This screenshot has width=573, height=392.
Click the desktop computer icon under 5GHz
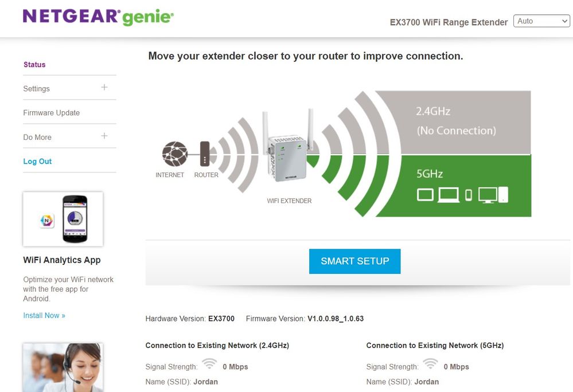(x=493, y=195)
